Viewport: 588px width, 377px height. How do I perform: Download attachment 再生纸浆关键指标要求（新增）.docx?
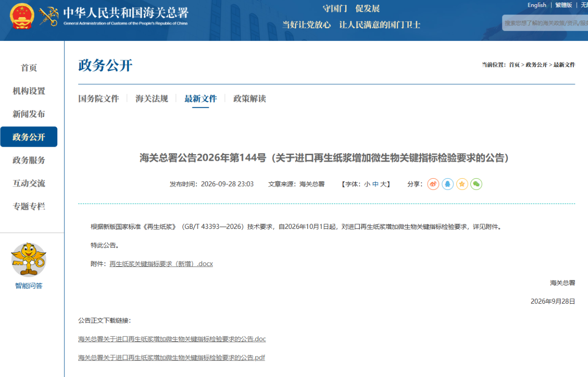pyautogui.click(x=161, y=264)
